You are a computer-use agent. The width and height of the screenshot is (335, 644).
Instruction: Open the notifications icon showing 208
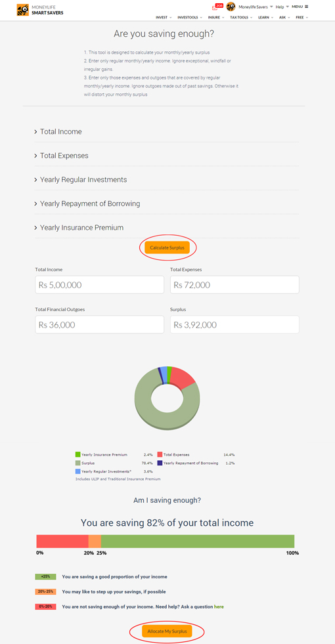pyautogui.click(x=217, y=7)
